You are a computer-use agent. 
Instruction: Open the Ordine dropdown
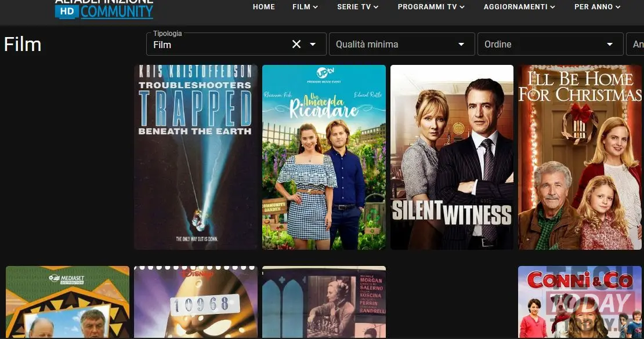(551, 44)
